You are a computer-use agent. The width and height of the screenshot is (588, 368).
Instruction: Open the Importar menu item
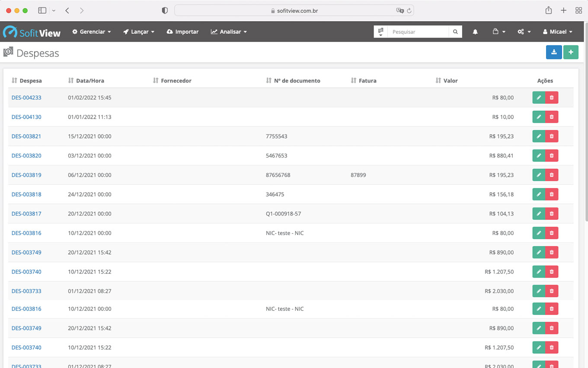coord(182,32)
